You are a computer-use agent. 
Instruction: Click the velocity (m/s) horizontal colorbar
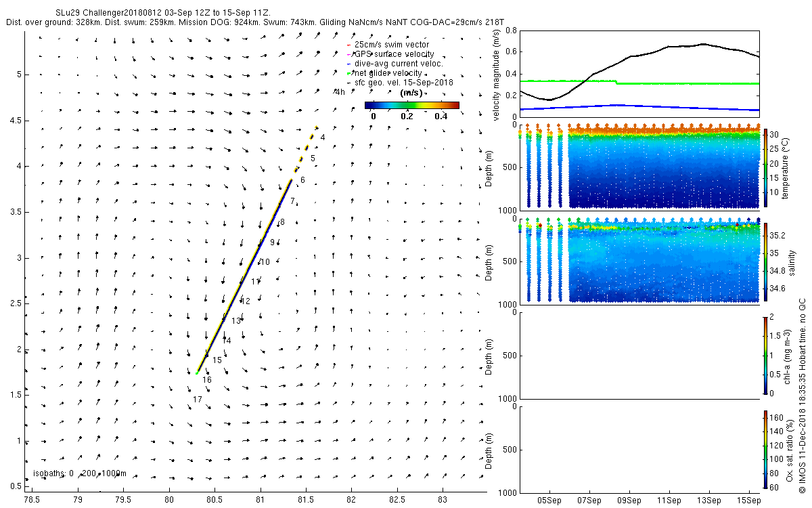pos(411,105)
